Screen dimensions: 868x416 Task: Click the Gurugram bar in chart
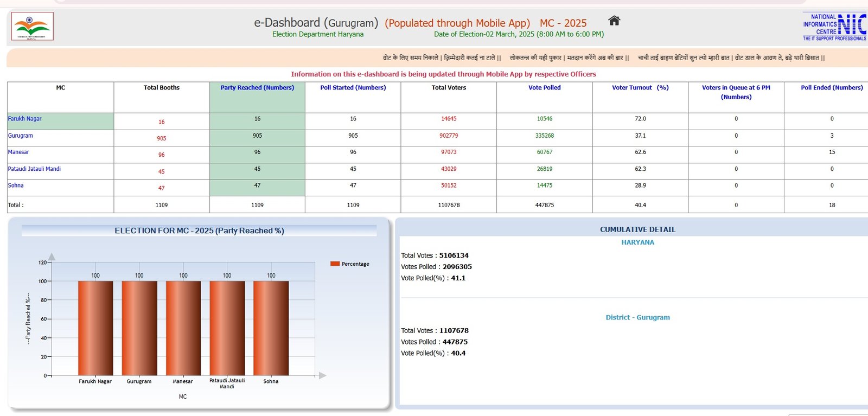(x=139, y=328)
